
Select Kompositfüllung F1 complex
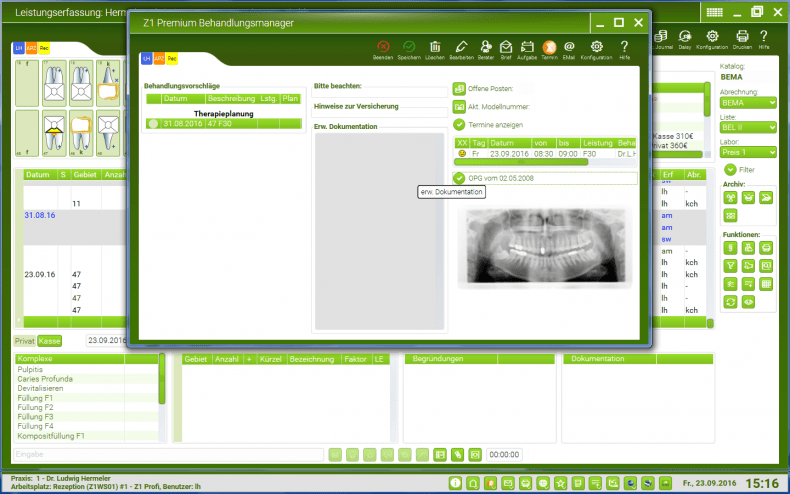point(51,436)
